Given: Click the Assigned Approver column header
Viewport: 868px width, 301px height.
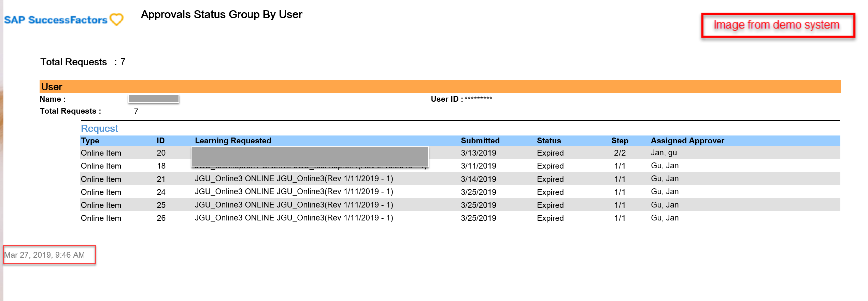Looking at the screenshot, I should point(687,141).
